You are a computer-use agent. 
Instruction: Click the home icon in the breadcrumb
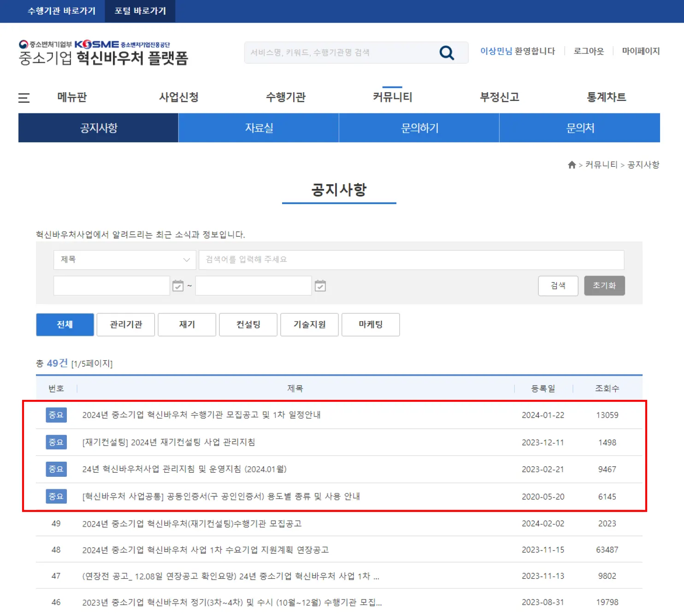(571, 164)
